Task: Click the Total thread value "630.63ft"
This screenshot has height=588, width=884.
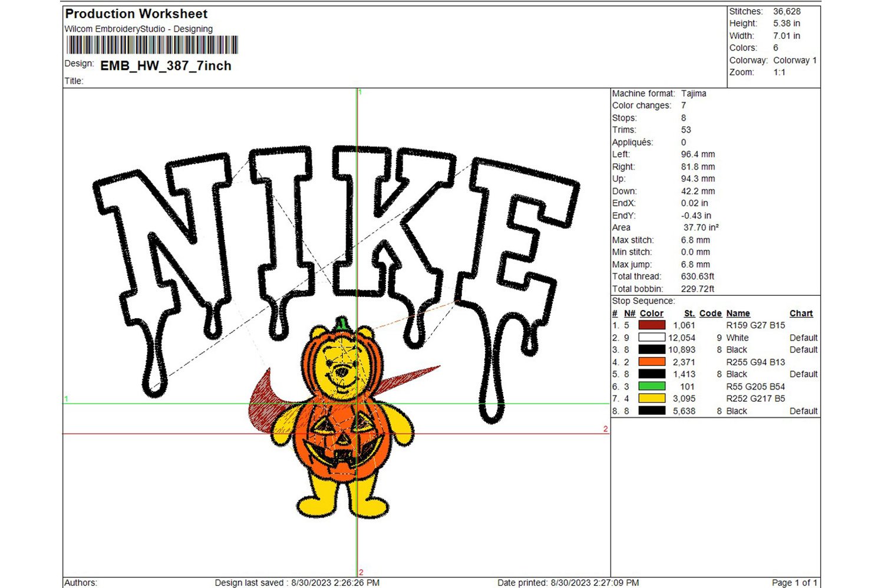Action: pyautogui.click(x=698, y=276)
